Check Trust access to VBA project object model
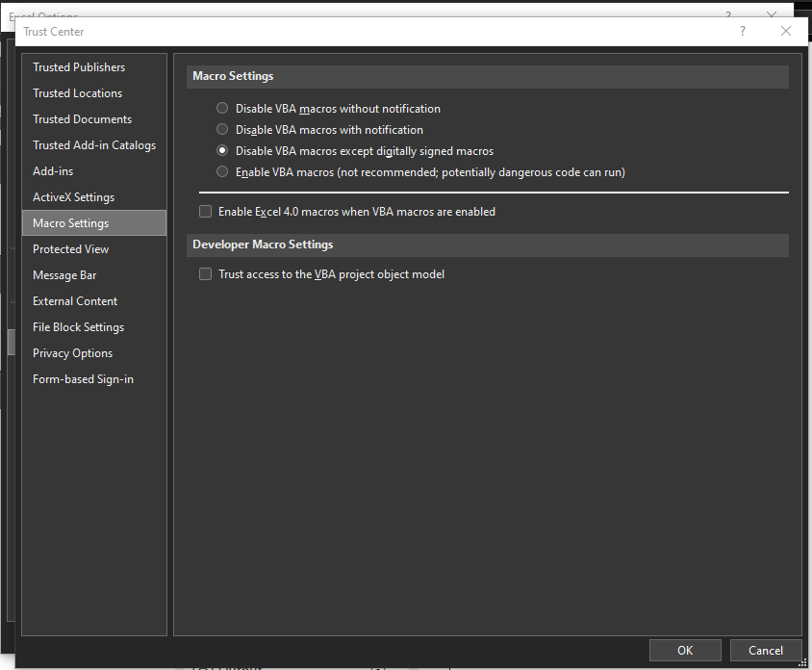 tap(205, 274)
